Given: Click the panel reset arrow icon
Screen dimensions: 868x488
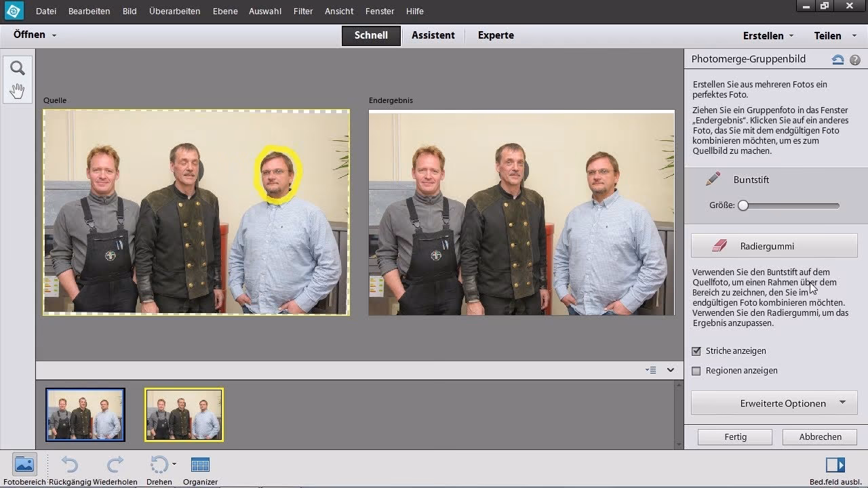Looking at the screenshot, I should pos(837,60).
